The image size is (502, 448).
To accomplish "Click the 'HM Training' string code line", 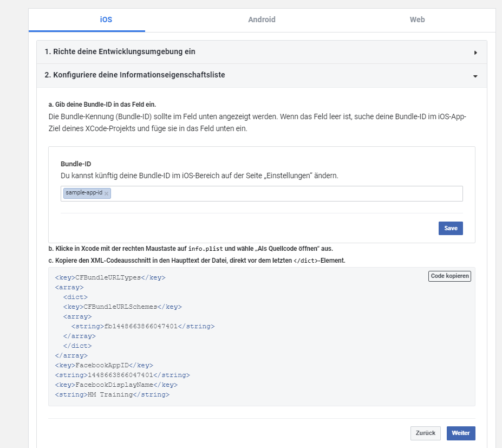I will coord(112,394).
